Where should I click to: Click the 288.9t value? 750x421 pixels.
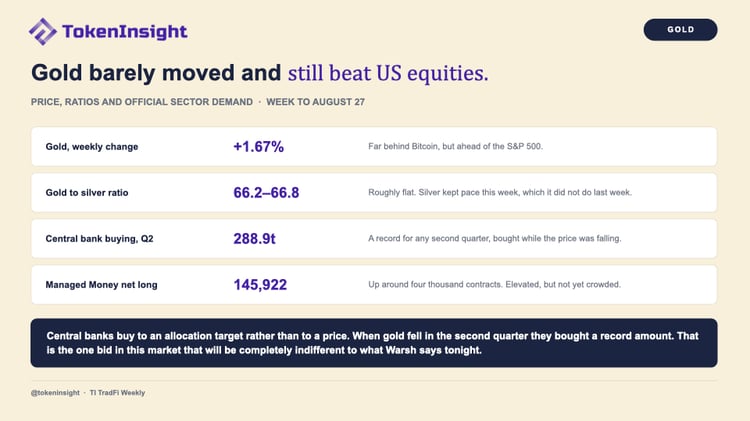click(254, 239)
